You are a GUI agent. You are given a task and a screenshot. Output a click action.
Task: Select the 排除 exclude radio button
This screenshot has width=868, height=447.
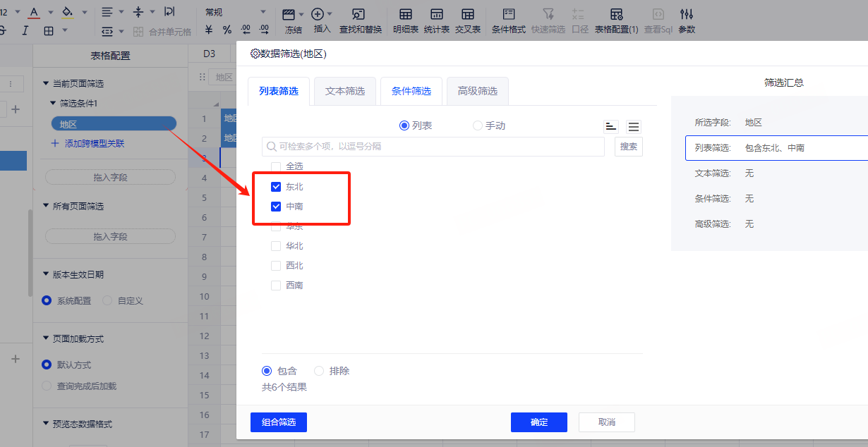(x=319, y=371)
